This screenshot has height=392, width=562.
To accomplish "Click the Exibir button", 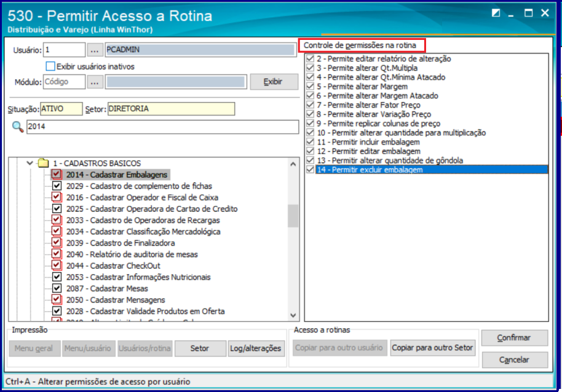I will 274,82.
